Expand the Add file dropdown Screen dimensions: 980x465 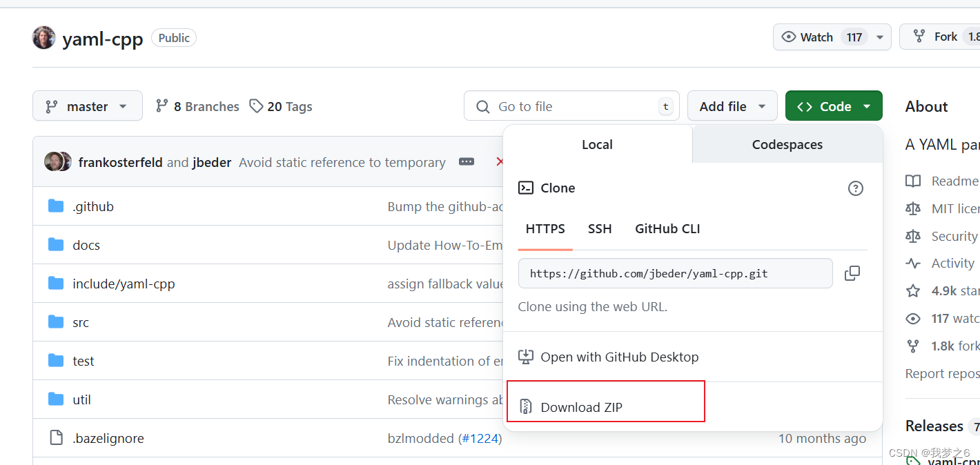pyautogui.click(x=732, y=106)
